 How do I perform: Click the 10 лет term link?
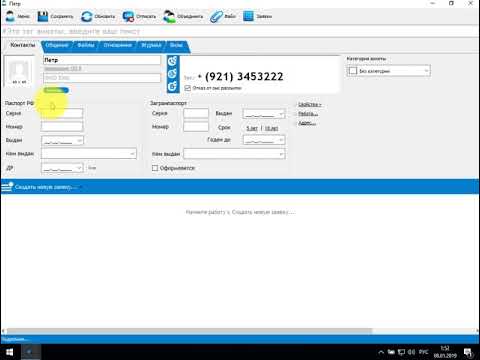[x=271, y=128]
